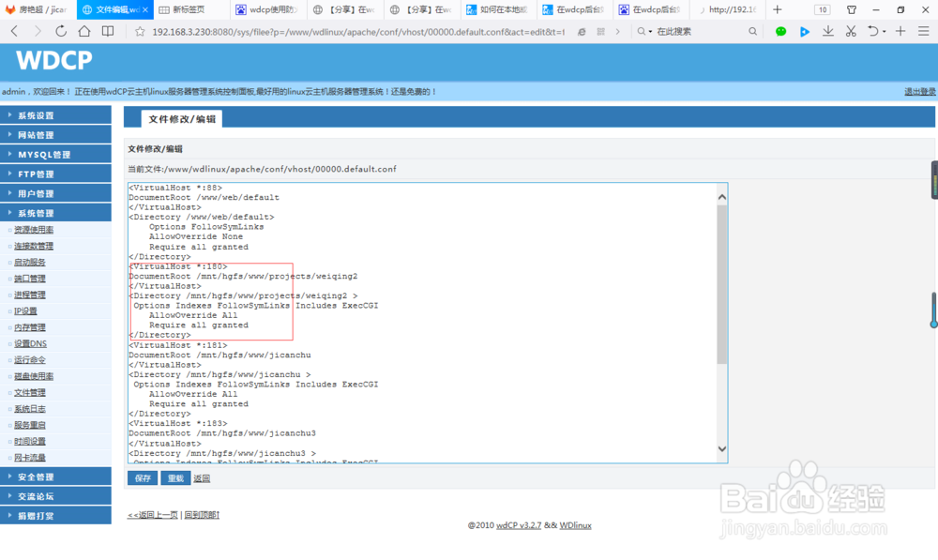Expand the 网站管理 sidebar section
The height and width of the screenshot is (560, 938).
pyautogui.click(x=55, y=135)
